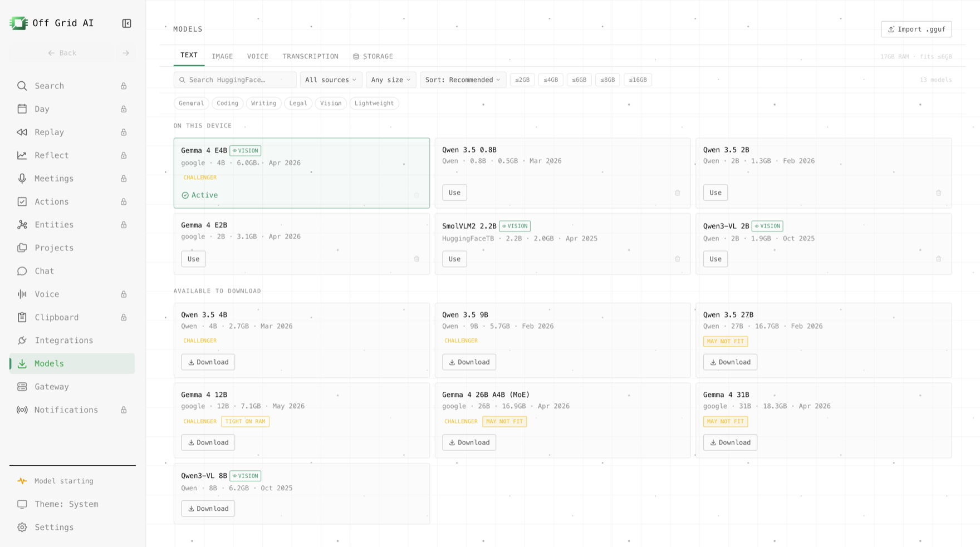Toggle the ≤4GB size filter
The image size is (980, 547).
(x=551, y=80)
